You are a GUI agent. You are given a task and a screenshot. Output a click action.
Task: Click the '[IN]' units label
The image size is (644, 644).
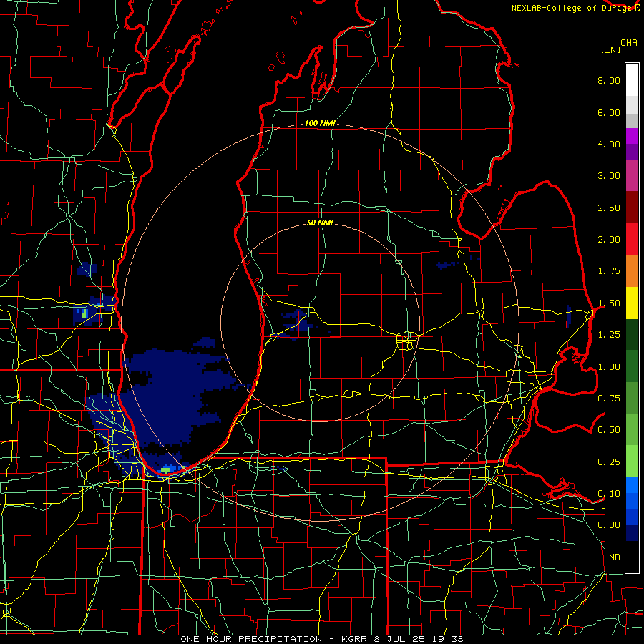(x=611, y=49)
